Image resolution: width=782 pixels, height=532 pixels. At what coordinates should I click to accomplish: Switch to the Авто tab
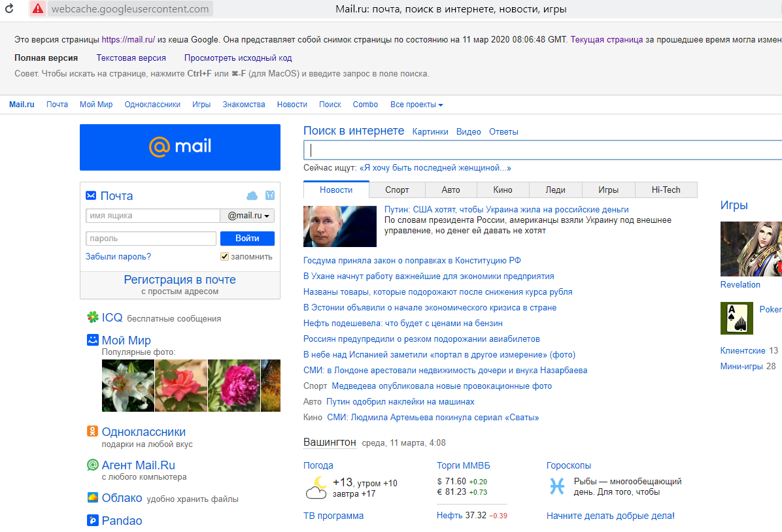point(451,190)
